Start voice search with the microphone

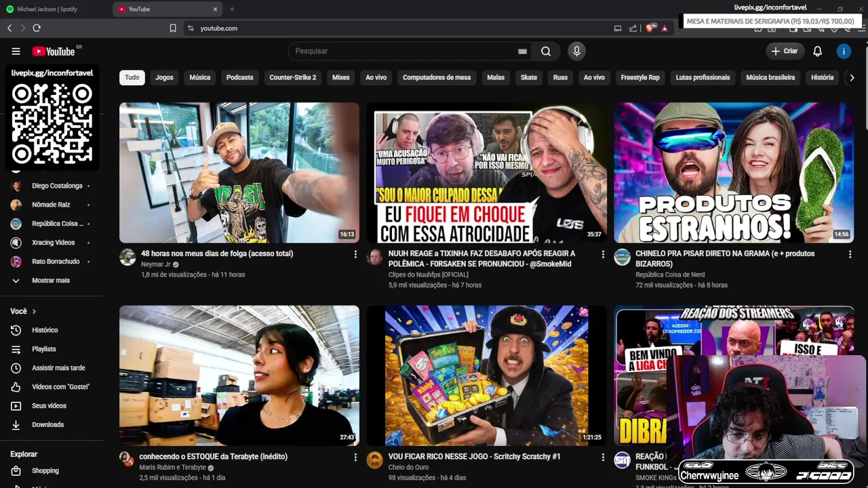click(576, 51)
